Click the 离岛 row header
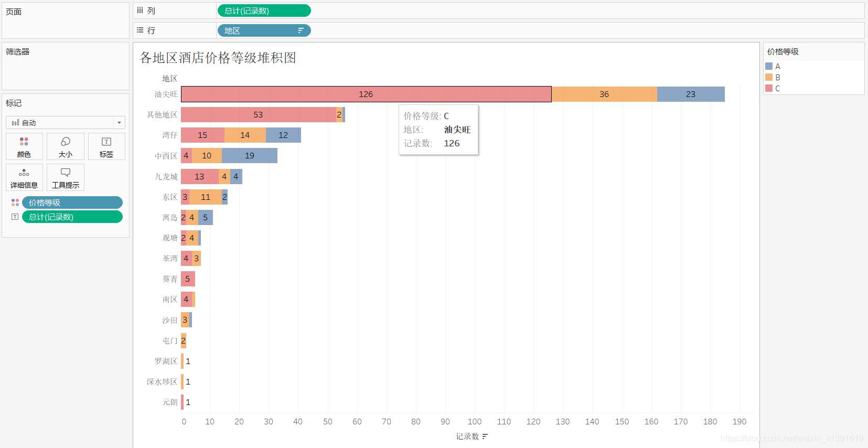Image resolution: width=868 pixels, height=448 pixels. 170,218
